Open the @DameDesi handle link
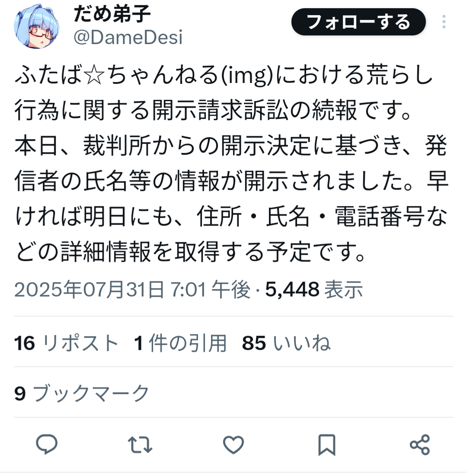The height and width of the screenshot is (476, 467). (x=128, y=37)
